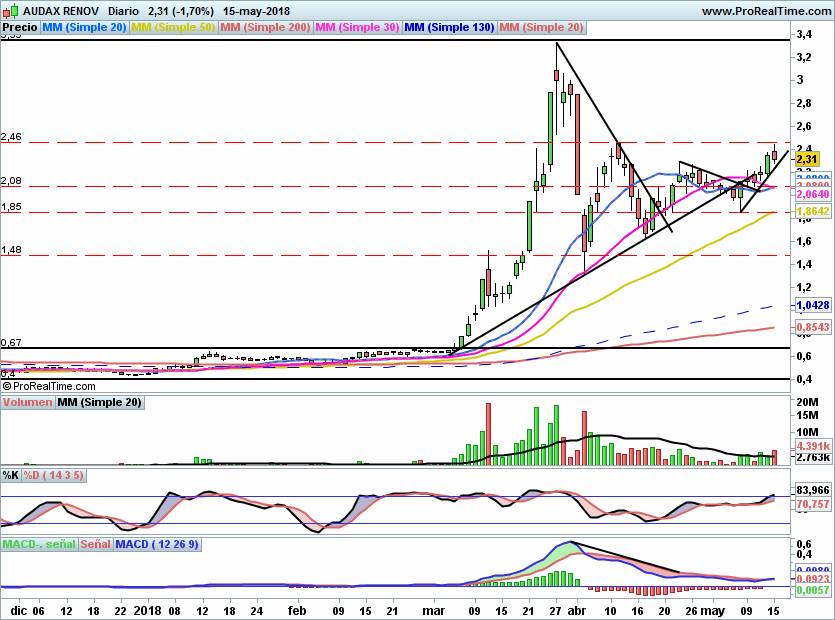Screen dimensions: 835x620
Task: Click the 2,31 (-1,70%) quote in header
Action: tap(181, 11)
